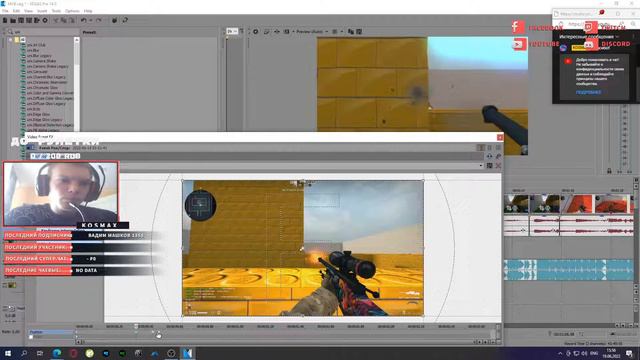640x360 pixels.
Task: Open the Overlays dropdown arrow
Action: [342, 31]
